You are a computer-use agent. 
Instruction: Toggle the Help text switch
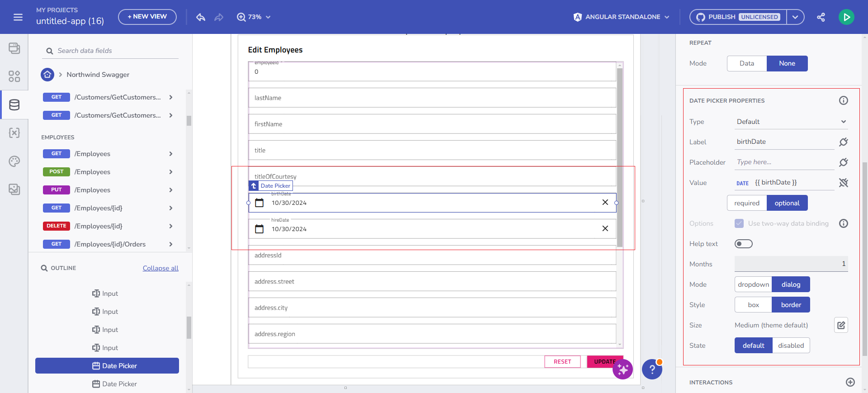point(743,244)
